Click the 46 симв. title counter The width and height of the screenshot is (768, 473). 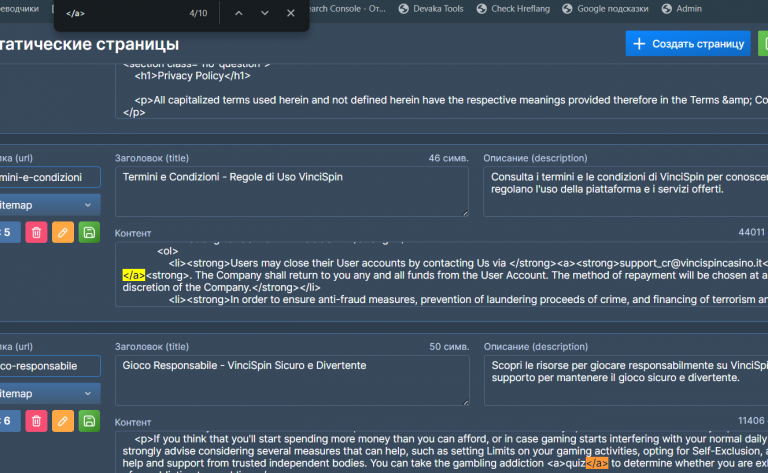(448, 158)
